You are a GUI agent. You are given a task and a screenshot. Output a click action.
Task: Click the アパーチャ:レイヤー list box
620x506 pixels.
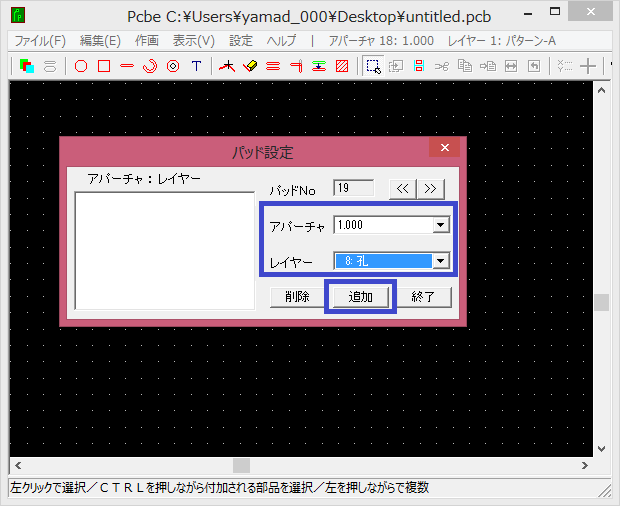click(165, 250)
